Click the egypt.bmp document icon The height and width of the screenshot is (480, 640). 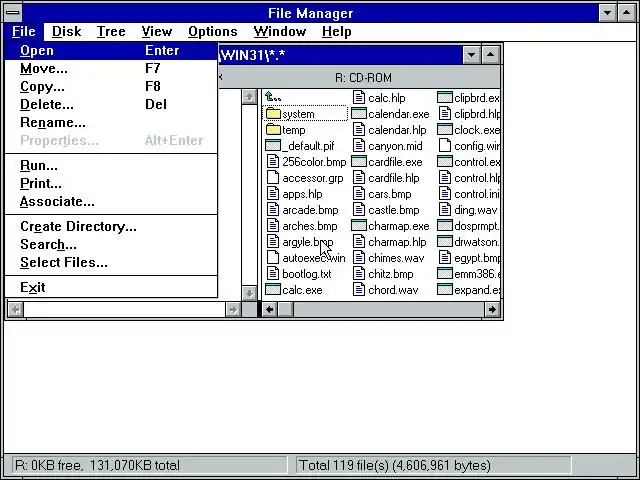click(445, 258)
